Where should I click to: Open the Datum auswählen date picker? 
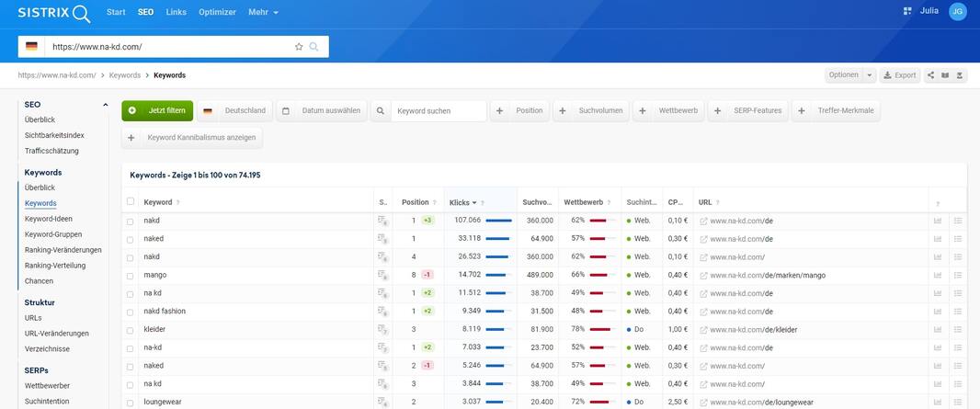tap(321, 110)
